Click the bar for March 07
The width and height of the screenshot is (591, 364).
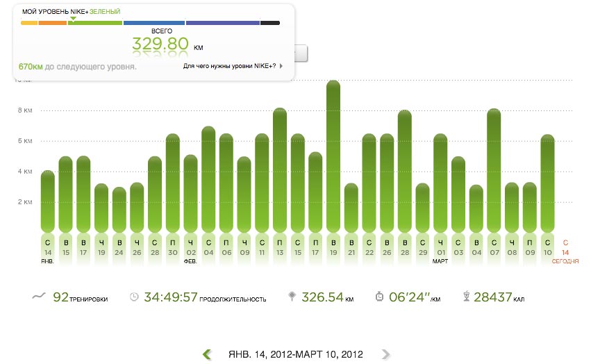(x=494, y=170)
